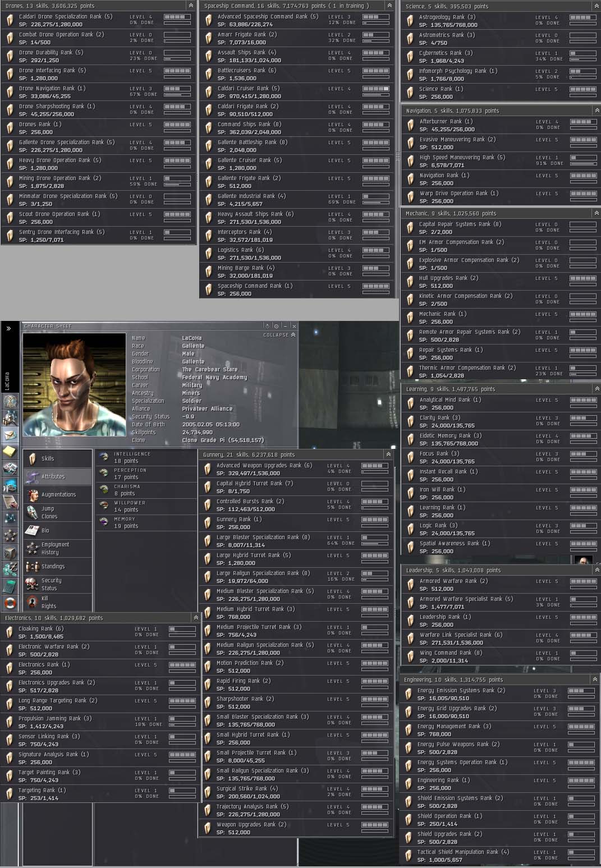Click the Privateer Alliance name

point(207,408)
